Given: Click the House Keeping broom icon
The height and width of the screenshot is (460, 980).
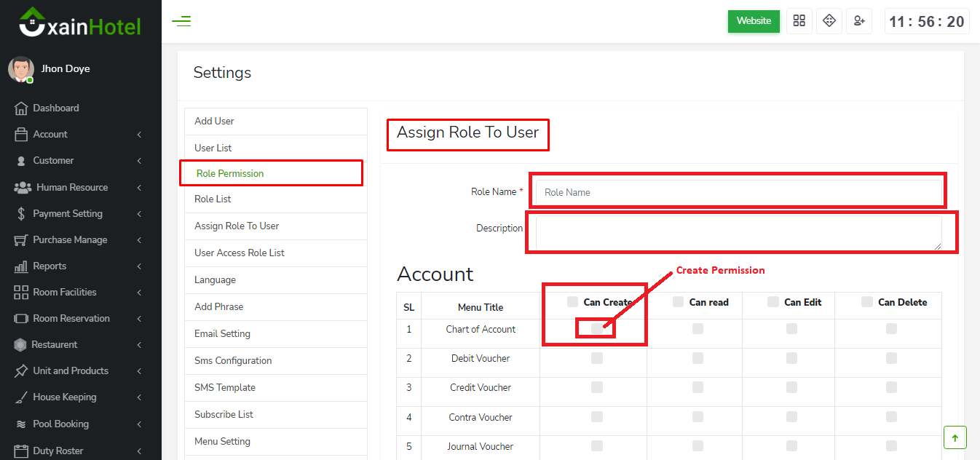Looking at the screenshot, I should pos(21,397).
